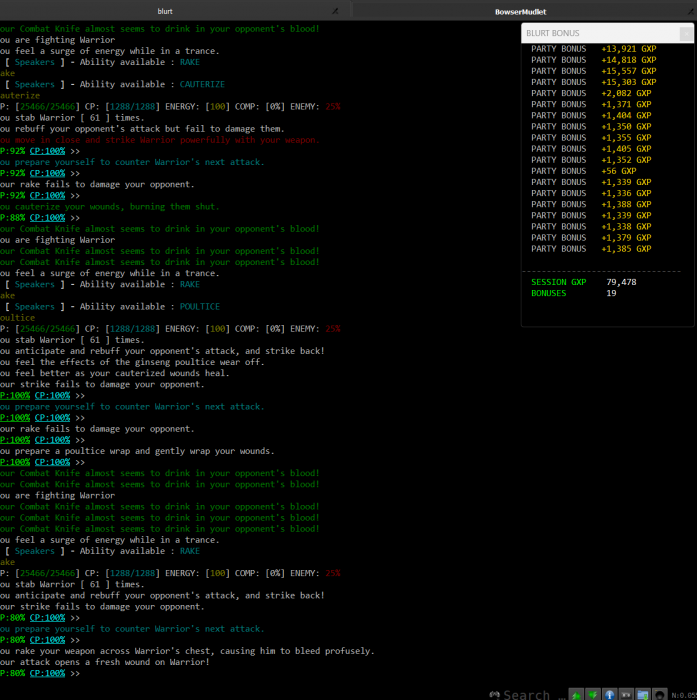Click the session total 79,478 value
Screen dimensions: 697x700
[621, 282]
